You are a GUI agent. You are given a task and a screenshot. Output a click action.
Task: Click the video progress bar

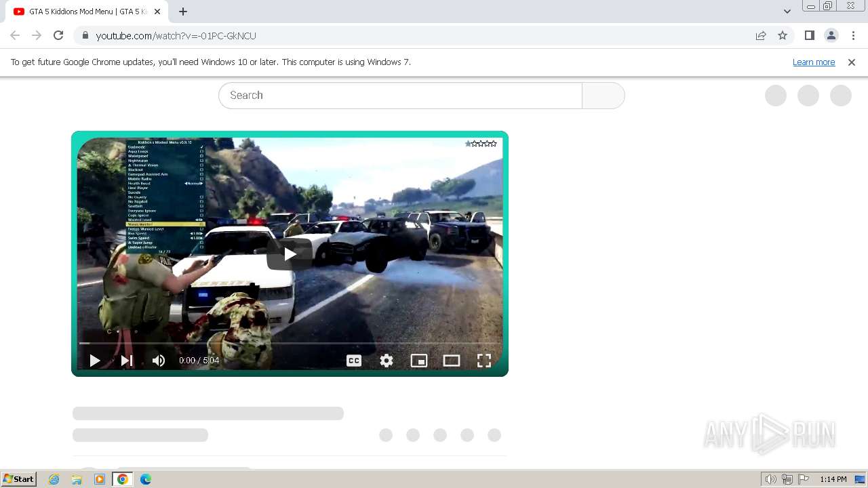pyautogui.click(x=290, y=343)
